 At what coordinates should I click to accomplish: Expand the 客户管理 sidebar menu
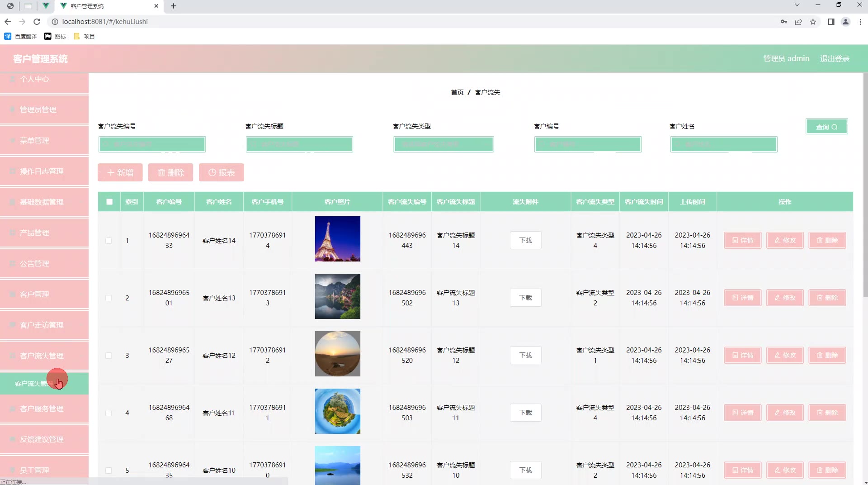point(44,294)
